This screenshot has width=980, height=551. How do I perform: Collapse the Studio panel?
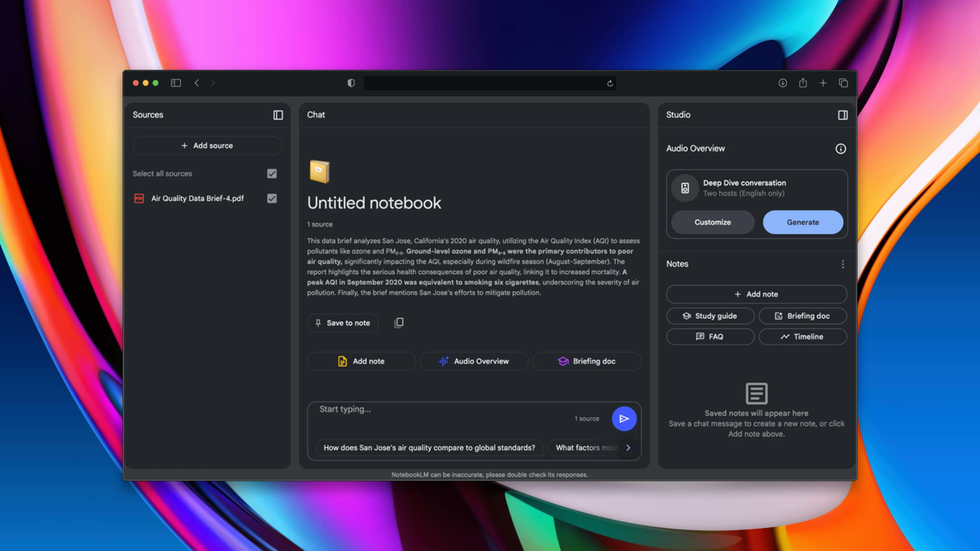(842, 115)
